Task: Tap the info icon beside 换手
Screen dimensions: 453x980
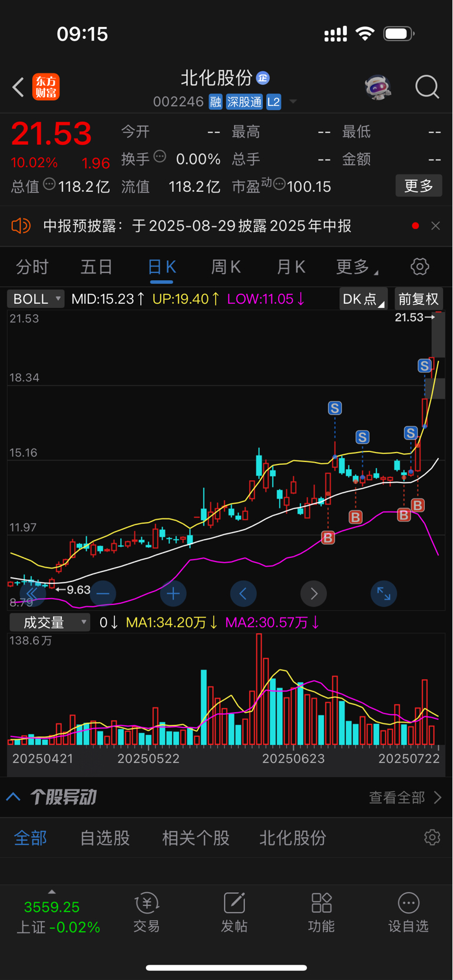Action: pos(160,157)
